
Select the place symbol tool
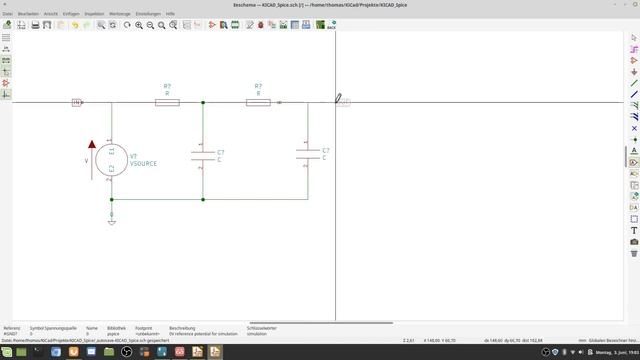(x=634, y=60)
